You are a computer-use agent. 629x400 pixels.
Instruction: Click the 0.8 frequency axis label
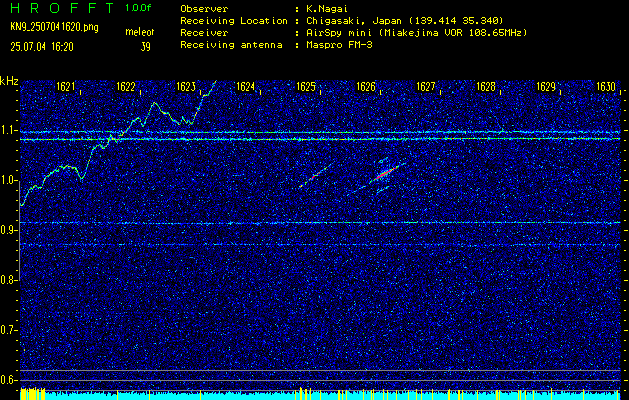8,280
